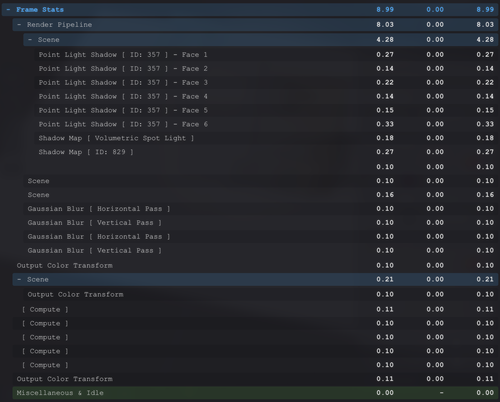Screen dimensions: 500x402
Task: Click the first 0.18 value in Volumetric Spot Light row
Action: click(x=385, y=138)
